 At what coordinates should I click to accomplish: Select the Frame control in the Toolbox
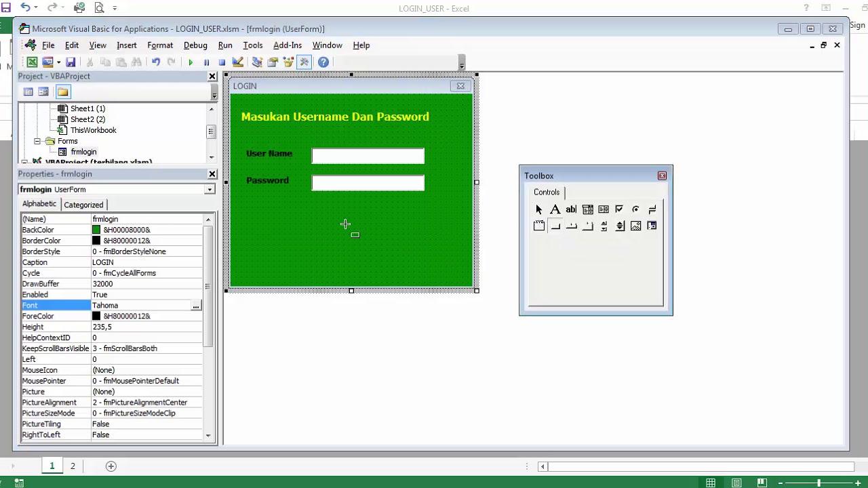(539, 226)
